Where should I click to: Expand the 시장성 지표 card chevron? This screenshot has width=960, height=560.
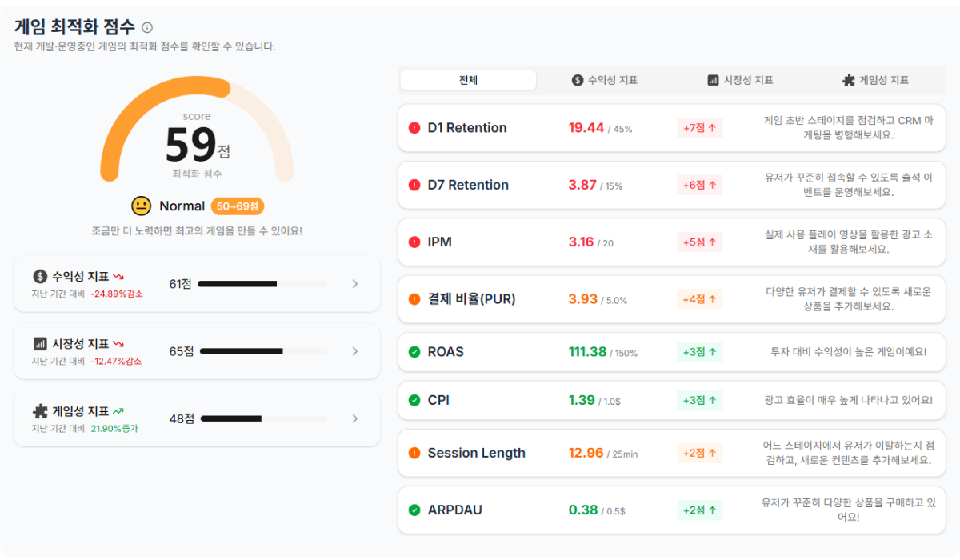(355, 350)
